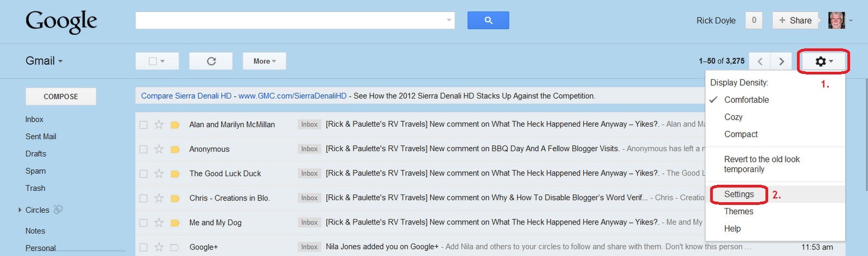Open the settings gear menu
Screen dimensions: 868x256
824,61
